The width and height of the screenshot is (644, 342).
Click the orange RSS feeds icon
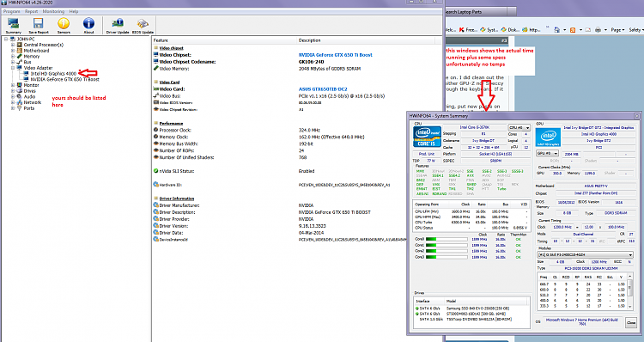(573, 29)
